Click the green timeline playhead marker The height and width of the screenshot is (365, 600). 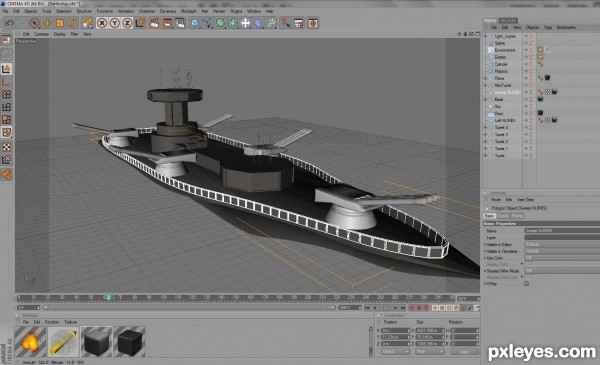(109, 297)
